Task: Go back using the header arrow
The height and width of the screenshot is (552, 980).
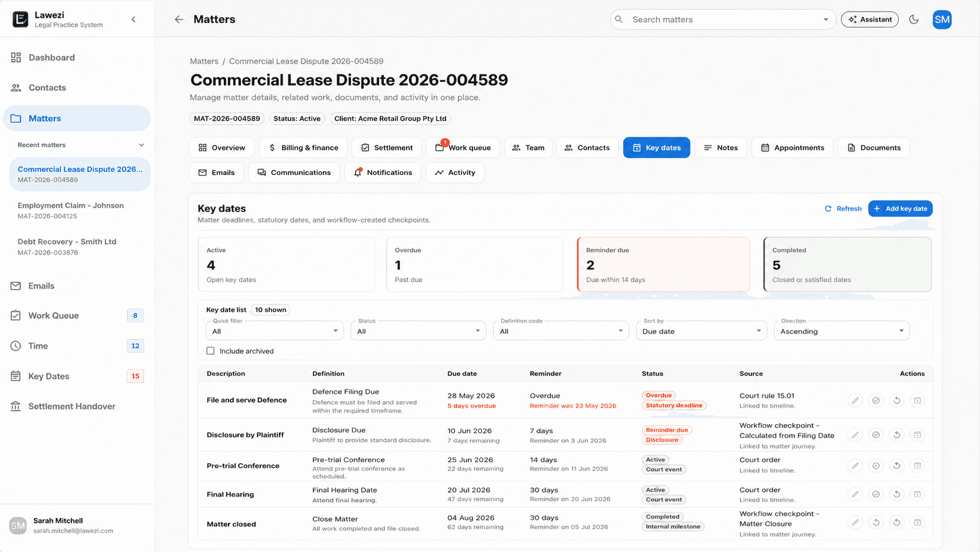Action: coord(179,19)
